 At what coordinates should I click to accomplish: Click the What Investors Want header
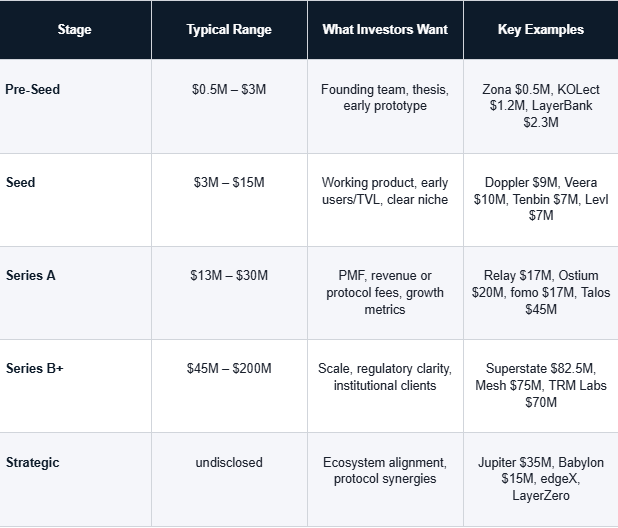[385, 30]
